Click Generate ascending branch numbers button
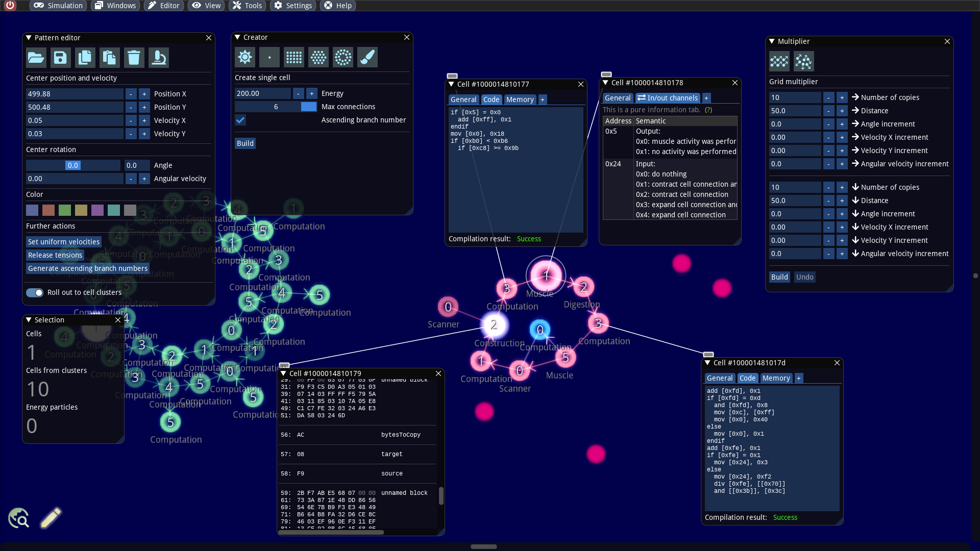Image resolution: width=980 pixels, height=551 pixels. [87, 268]
